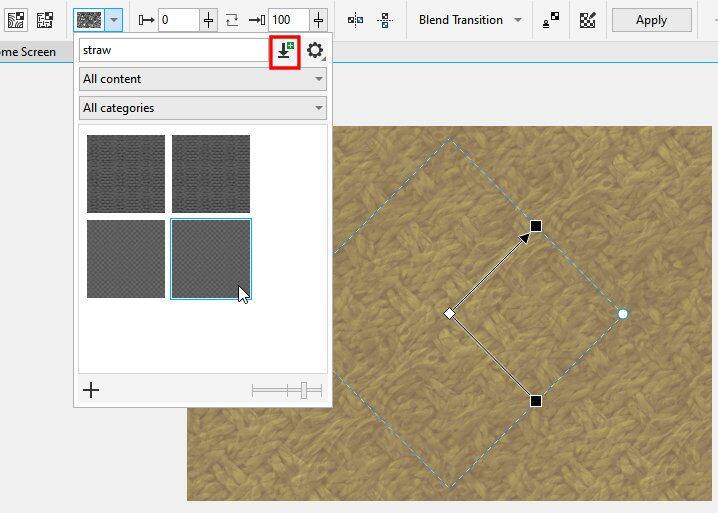Open the picker options gear icon
The height and width of the screenshot is (513, 718).
[315, 50]
